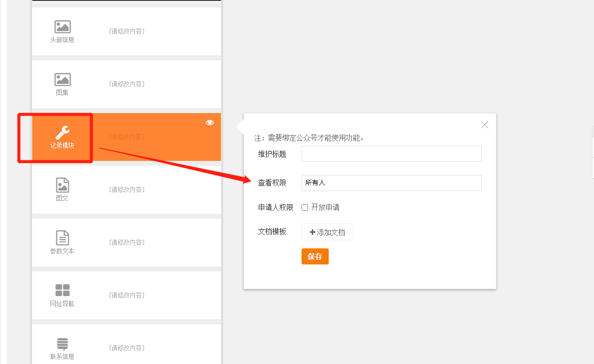The width and height of the screenshot is (594, 364).
Task: Click 请修改内容 text in 联系信息 row
Action: [127, 348]
